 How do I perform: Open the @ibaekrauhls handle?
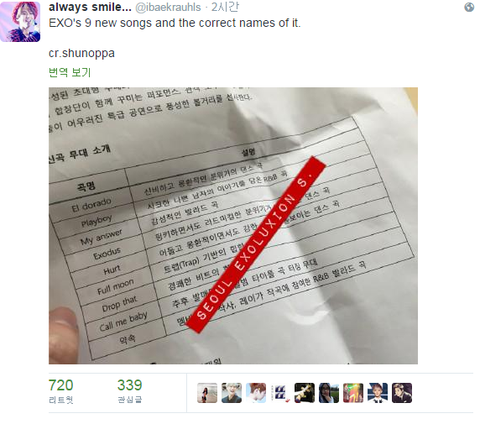[168, 7]
